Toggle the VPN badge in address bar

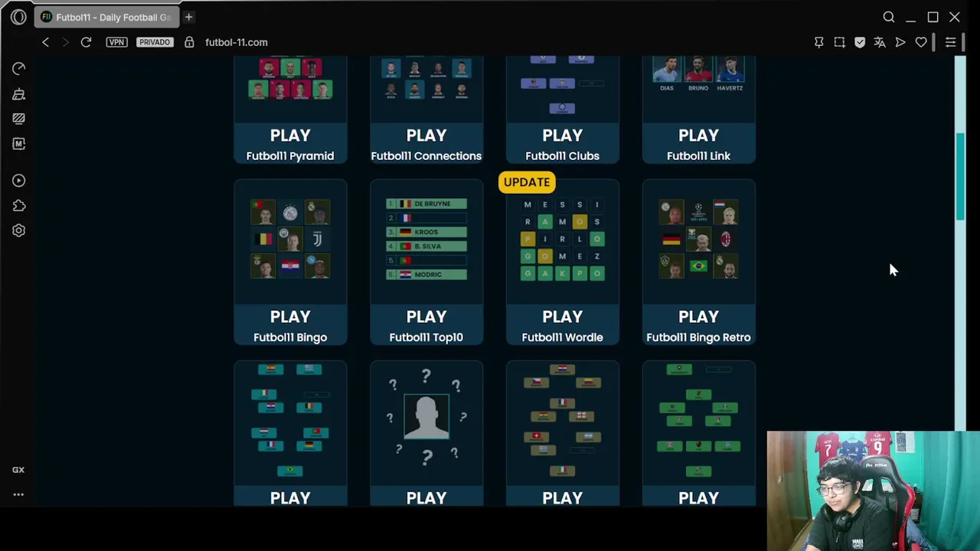pyautogui.click(x=116, y=42)
